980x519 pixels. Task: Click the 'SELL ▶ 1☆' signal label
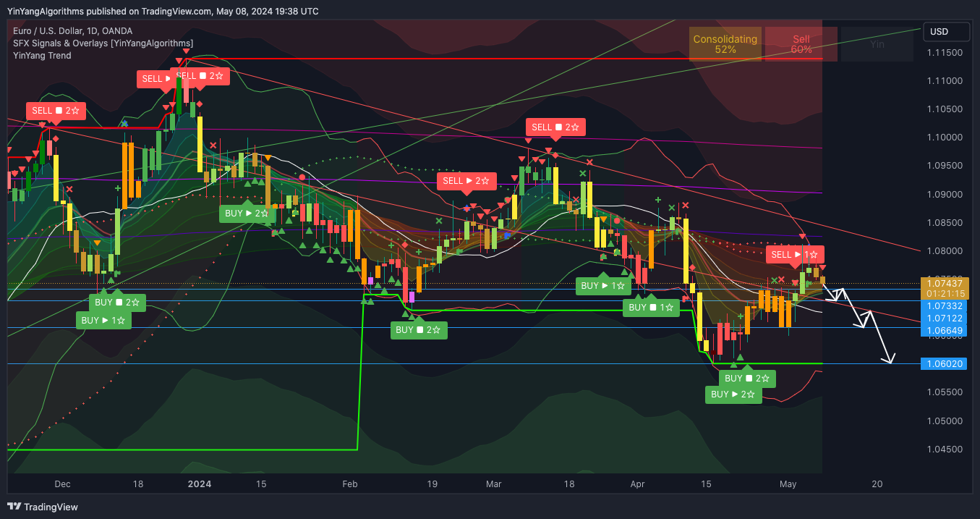pyautogui.click(x=796, y=255)
